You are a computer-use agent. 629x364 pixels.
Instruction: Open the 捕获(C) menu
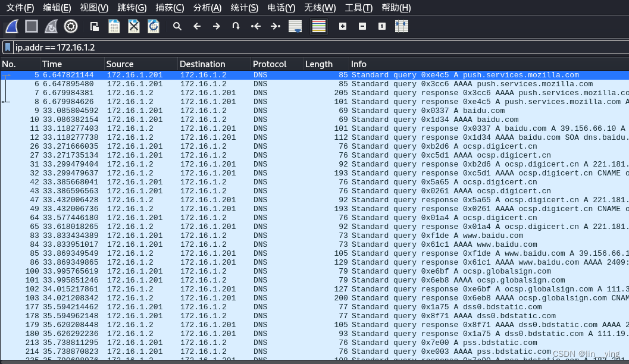pos(170,8)
